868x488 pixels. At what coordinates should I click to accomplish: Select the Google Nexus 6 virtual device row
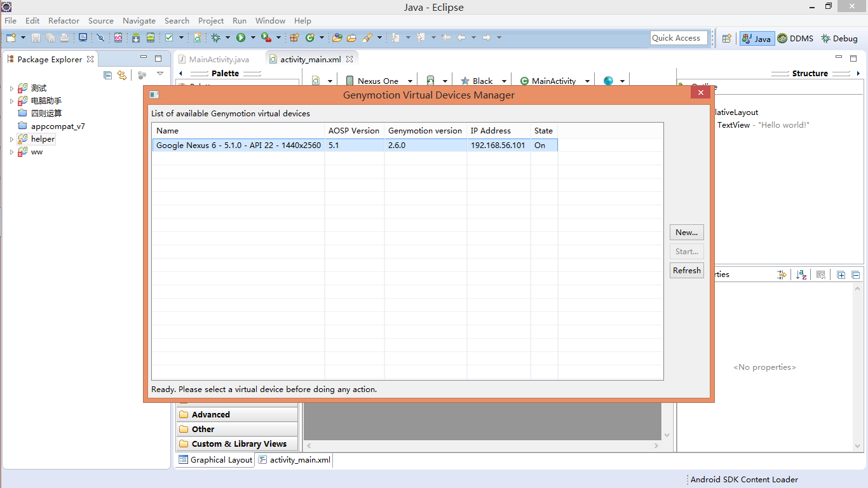point(238,146)
